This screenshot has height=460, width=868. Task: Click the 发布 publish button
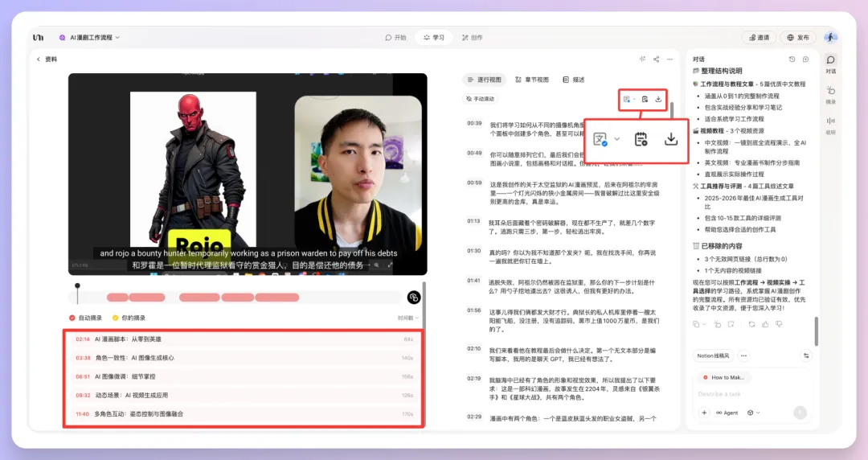click(798, 37)
